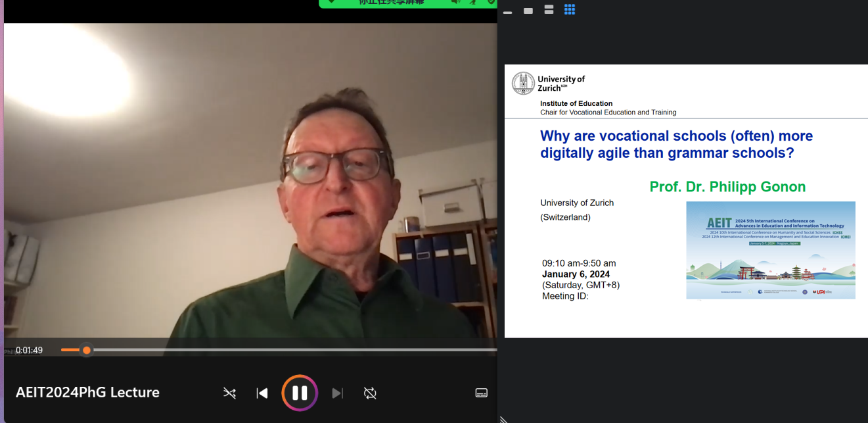This screenshot has height=423, width=868.
Task: Click the University of Zurich seal logo
Action: pyautogui.click(x=523, y=83)
